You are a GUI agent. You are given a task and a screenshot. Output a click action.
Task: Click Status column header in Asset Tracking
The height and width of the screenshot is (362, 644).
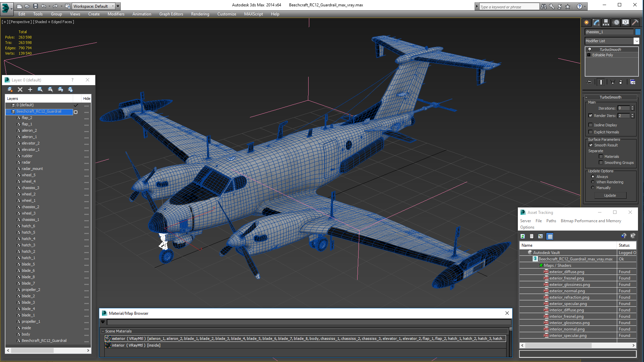point(627,245)
